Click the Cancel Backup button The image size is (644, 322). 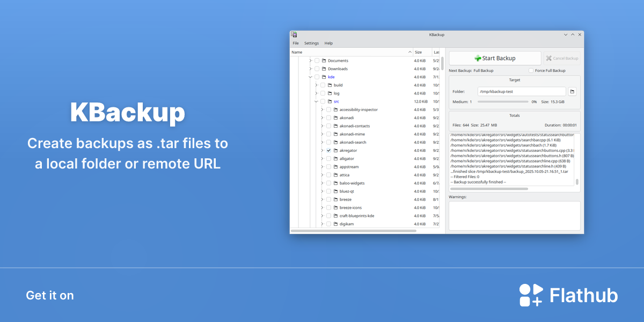pos(562,58)
